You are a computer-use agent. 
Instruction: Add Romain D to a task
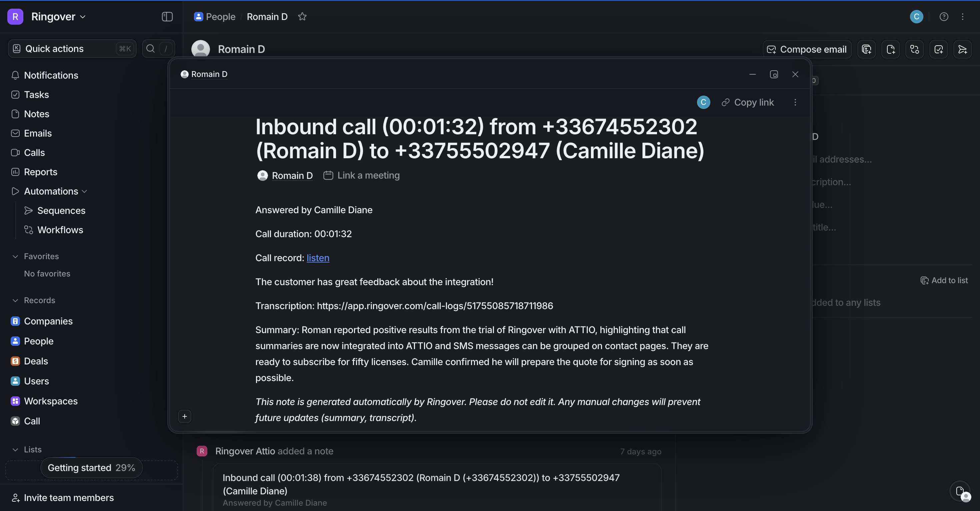tap(939, 49)
